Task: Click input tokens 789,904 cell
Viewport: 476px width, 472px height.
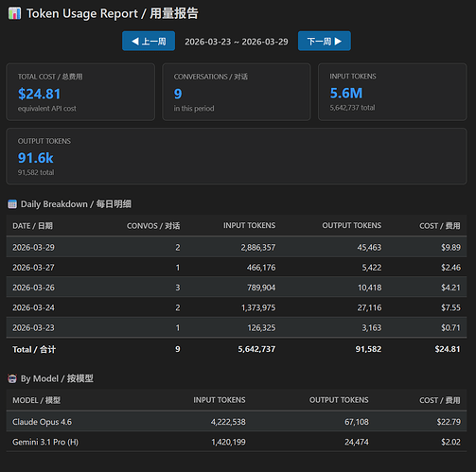Action: pyautogui.click(x=261, y=288)
